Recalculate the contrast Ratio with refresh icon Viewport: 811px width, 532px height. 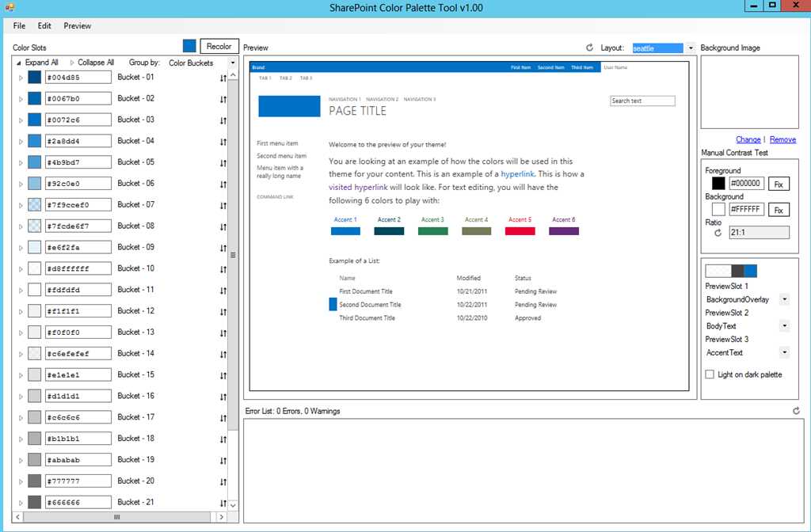(718, 234)
